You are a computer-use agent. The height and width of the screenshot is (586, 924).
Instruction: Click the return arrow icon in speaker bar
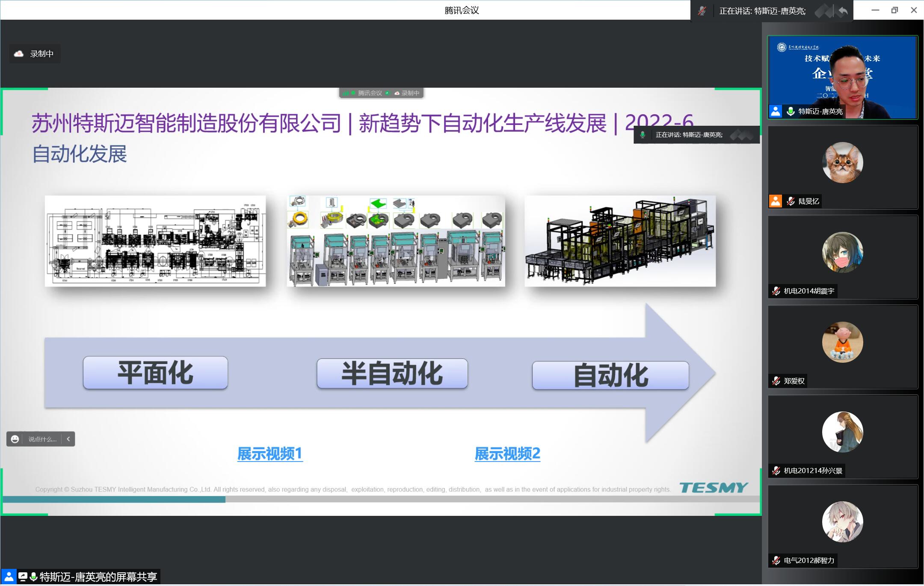[843, 11]
